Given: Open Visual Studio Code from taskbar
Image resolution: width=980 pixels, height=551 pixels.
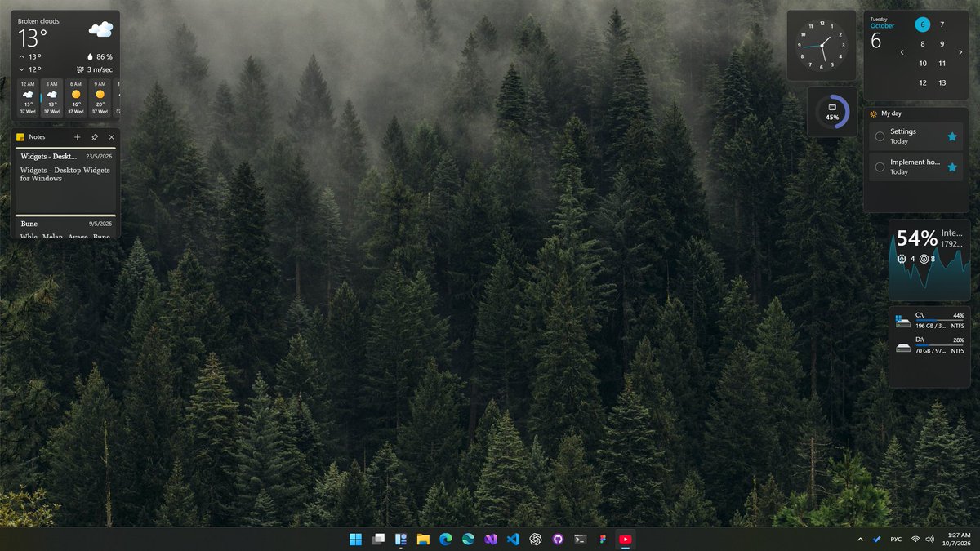Looking at the screenshot, I should coord(513,539).
